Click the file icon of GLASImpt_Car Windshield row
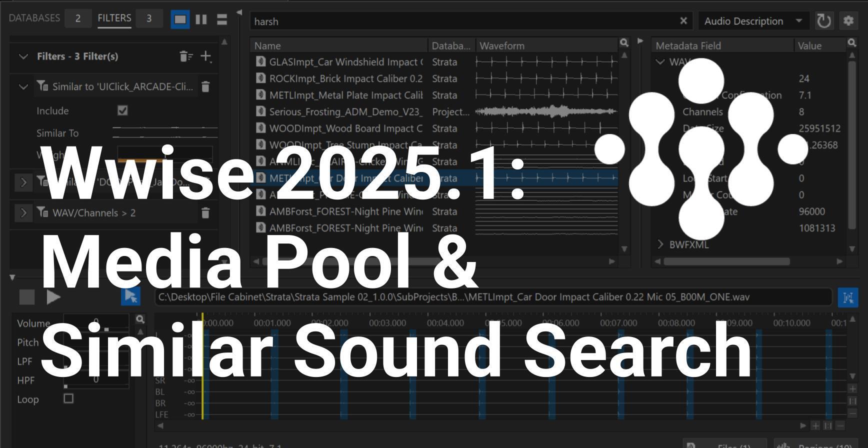Image resolution: width=868 pixels, height=448 pixels. (260, 61)
